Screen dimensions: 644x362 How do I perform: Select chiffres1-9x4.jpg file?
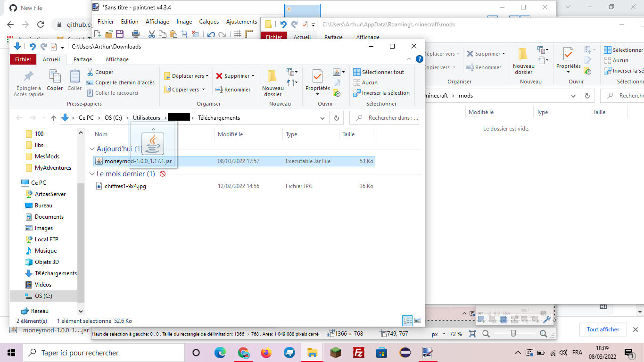234,186
